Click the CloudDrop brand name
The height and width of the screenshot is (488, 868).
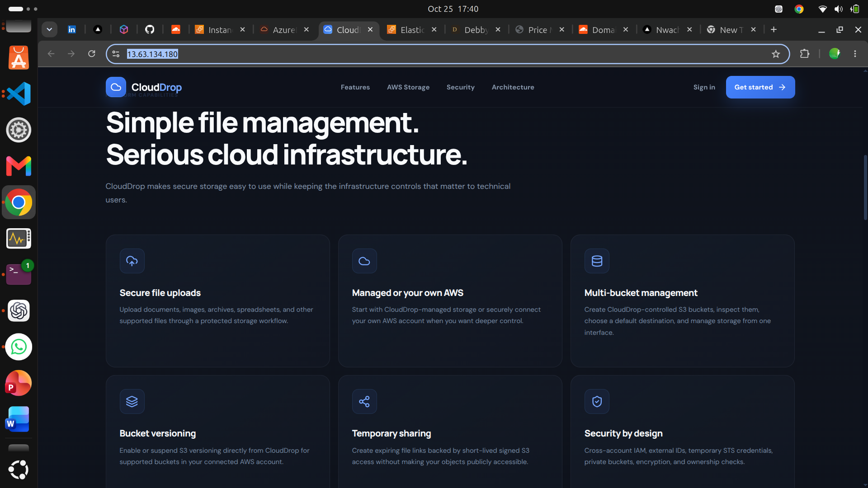pos(156,87)
